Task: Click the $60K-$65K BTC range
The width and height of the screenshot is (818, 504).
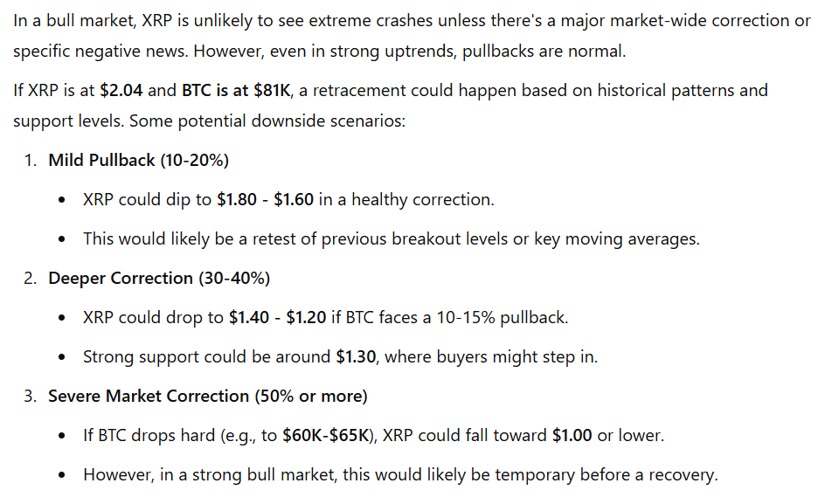Action: coord(326,435)
